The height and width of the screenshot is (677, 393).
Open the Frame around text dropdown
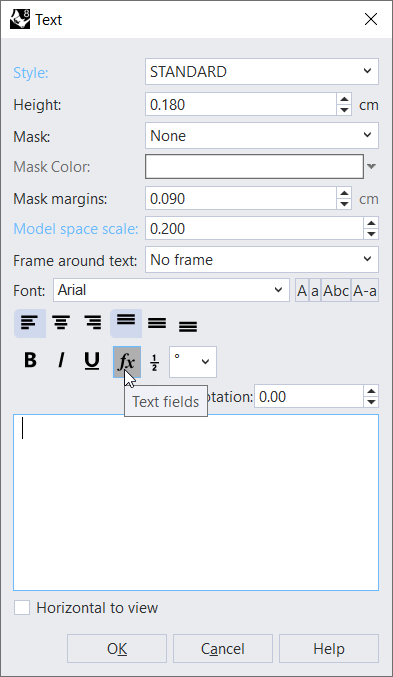(x=262, y=259)
